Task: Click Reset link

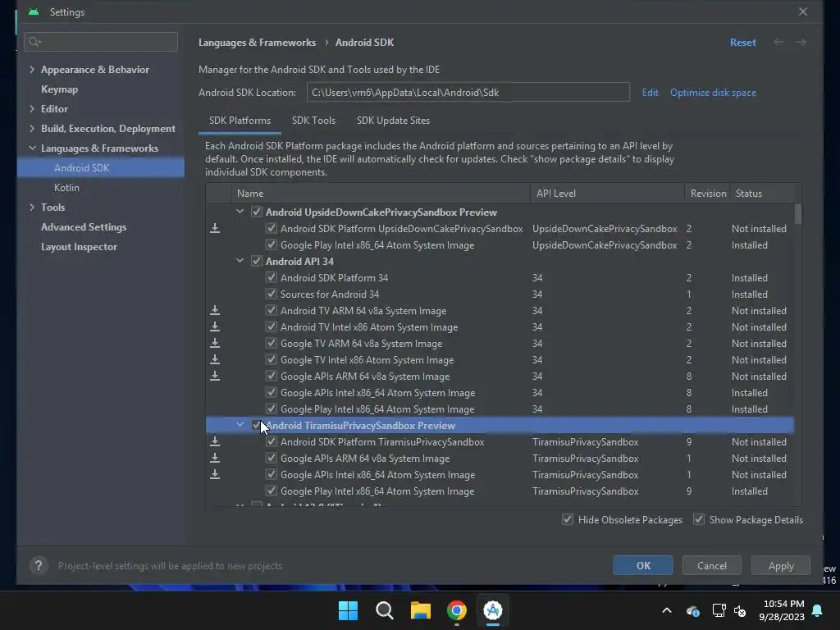Action: (x=742, y=43)
